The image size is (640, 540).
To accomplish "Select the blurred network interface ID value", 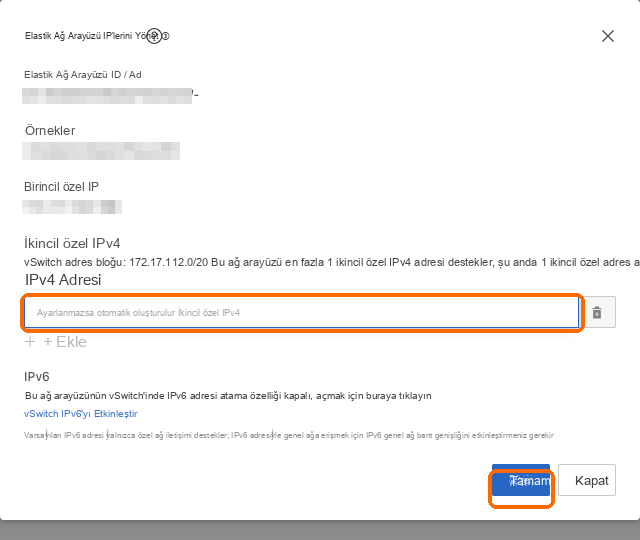I will click(x=107, y=96).
